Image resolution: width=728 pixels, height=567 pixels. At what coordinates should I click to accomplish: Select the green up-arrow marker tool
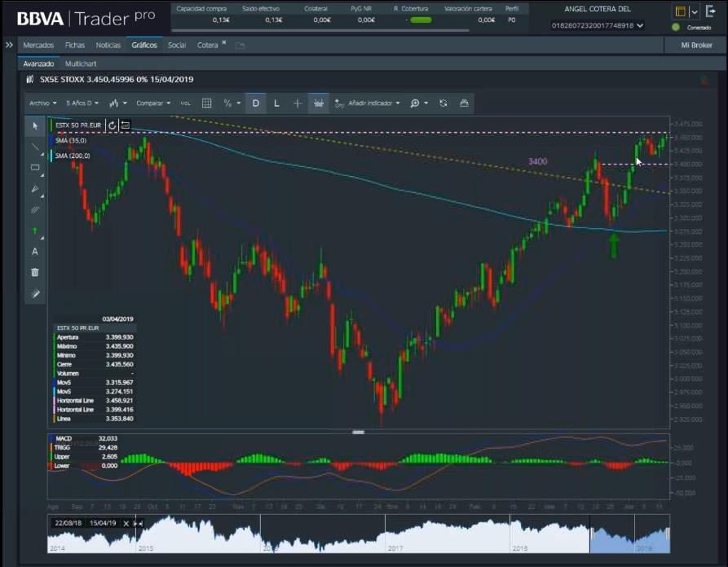[x=35, y=231]
